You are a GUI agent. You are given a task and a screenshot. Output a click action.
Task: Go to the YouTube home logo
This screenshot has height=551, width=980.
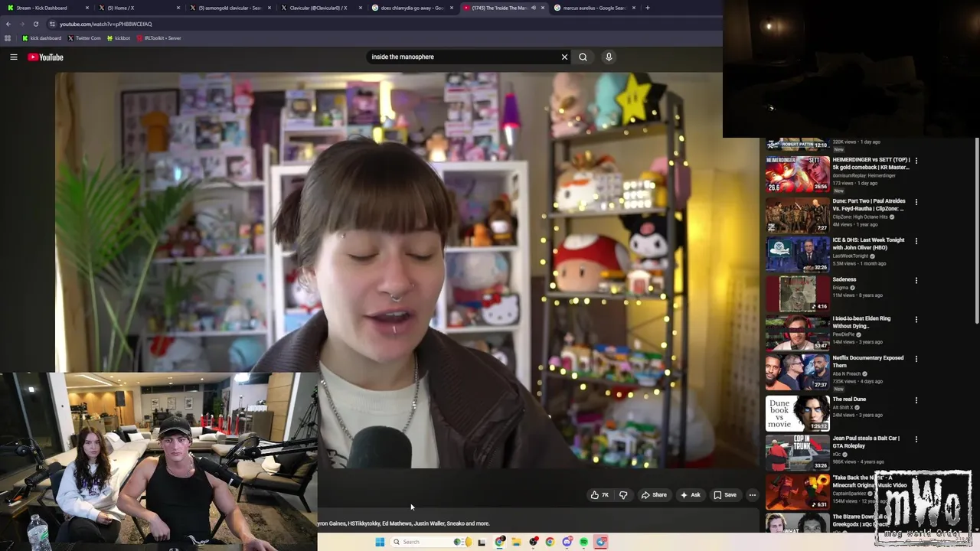tap(45, 57)
